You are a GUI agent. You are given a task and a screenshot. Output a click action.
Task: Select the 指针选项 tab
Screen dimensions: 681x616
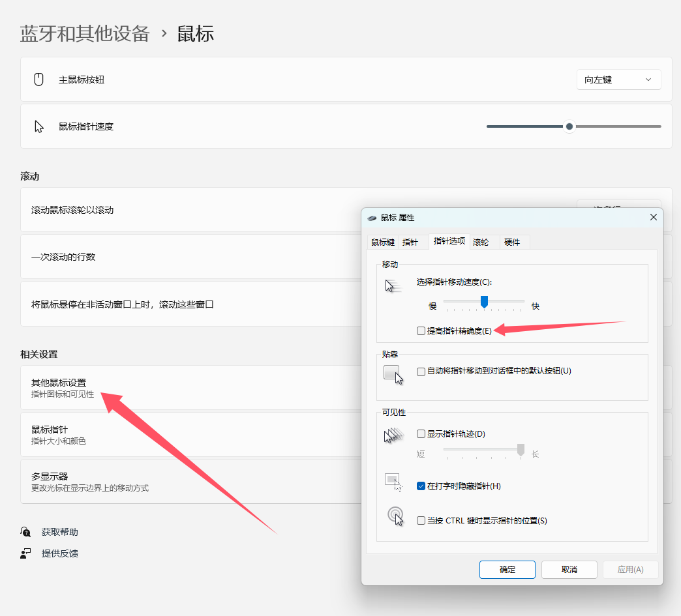click(449, 241)
